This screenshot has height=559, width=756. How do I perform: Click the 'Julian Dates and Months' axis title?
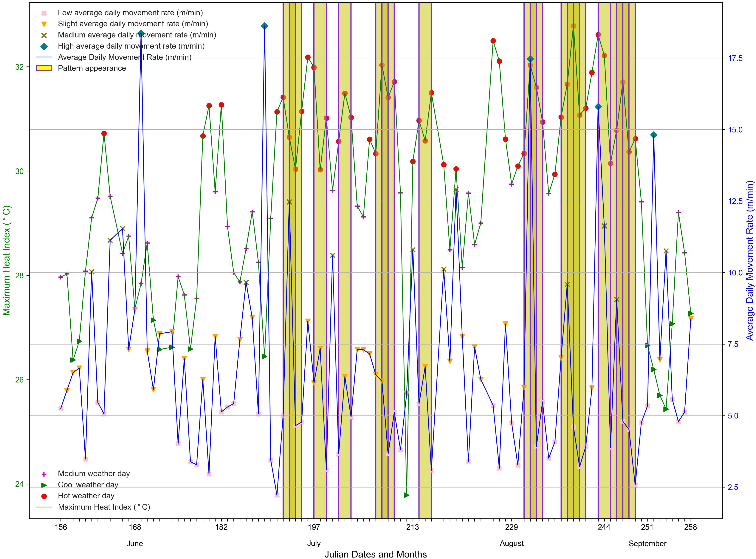375,554
